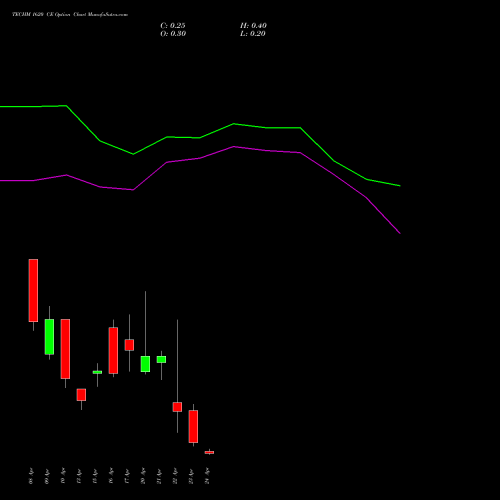The width and height of the screenshot is (500, 500).
Task: Select the green candle for 09 Apr
Action: click(x=49, y=337)
